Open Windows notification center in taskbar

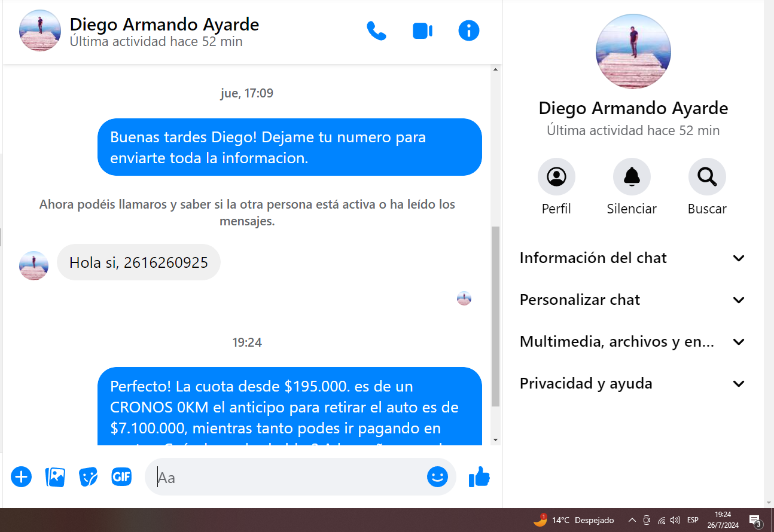point(755,520)
